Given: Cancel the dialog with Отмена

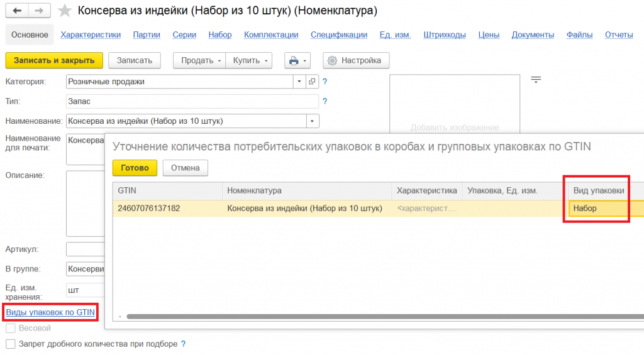Looking at the screenshot, I should click(186, 168).
